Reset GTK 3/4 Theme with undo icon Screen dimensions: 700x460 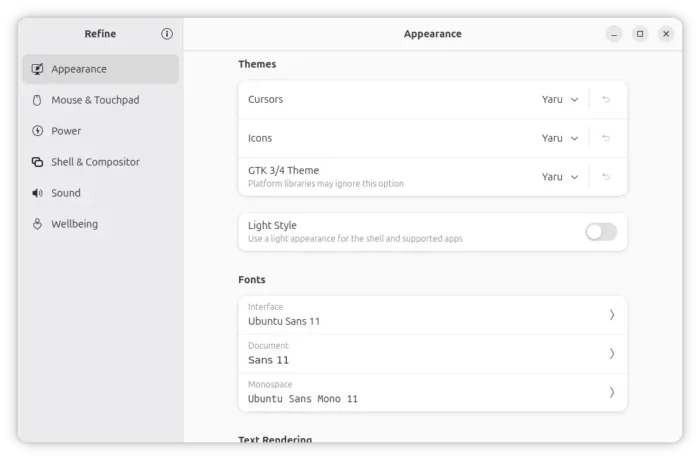pyautogui.click(x=606, y=177)
